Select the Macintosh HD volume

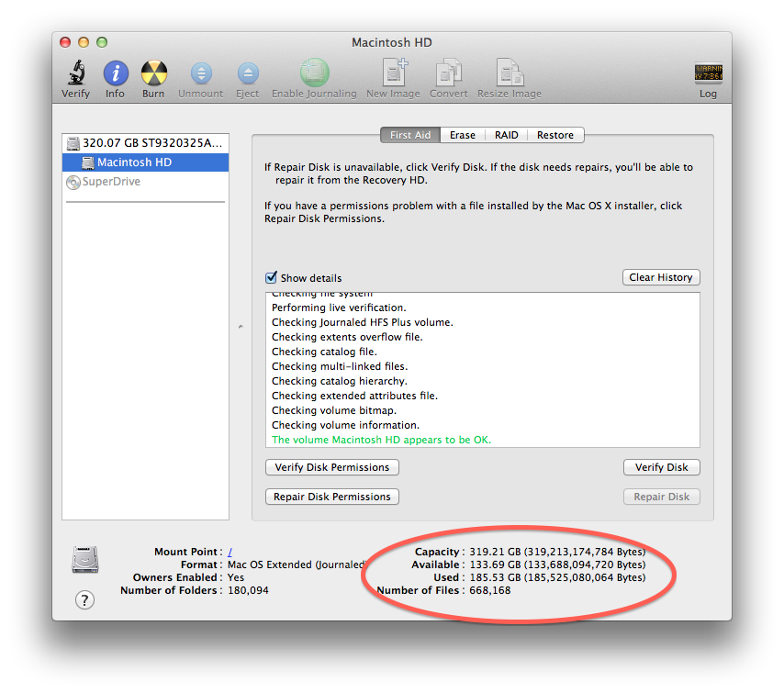(145, 162)
